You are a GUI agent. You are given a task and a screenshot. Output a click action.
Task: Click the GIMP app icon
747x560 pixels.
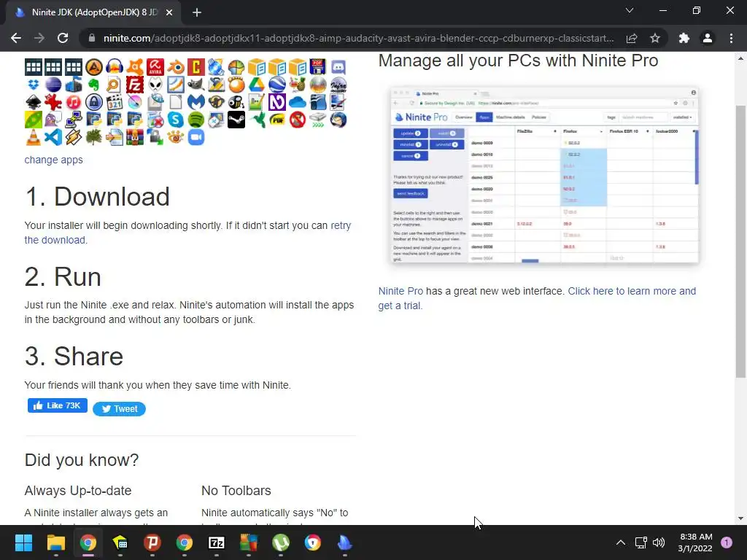point(196,85)
